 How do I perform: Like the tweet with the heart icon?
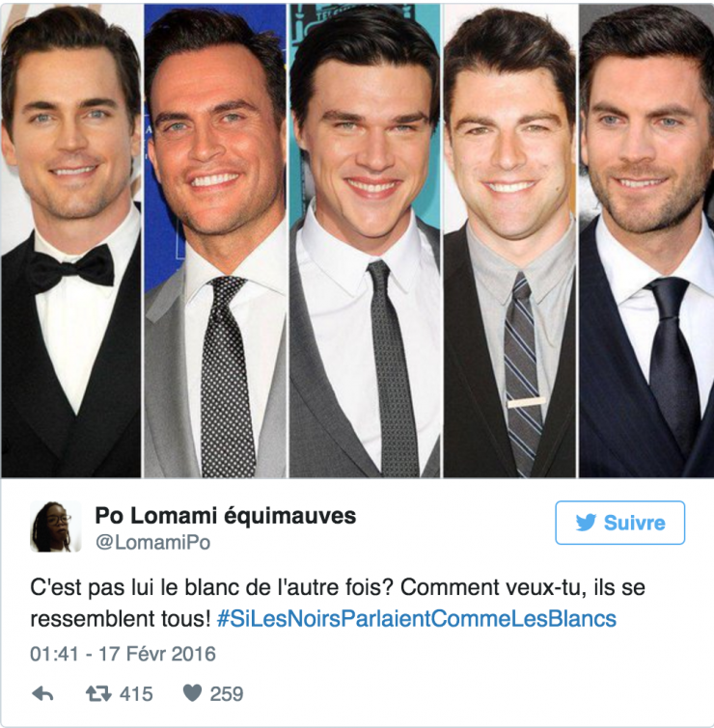click(192, 693)
